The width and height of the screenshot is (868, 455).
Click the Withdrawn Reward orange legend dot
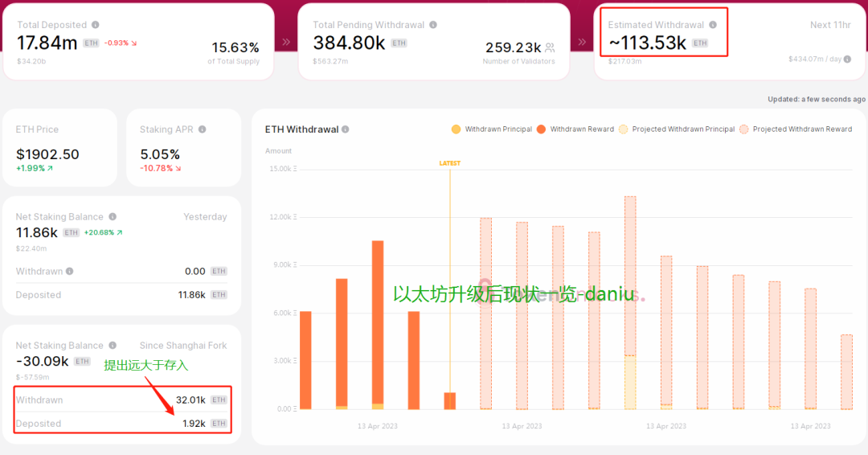tap(542, 129)
